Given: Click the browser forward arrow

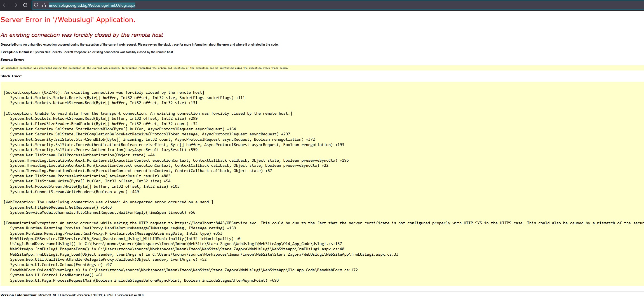Looking at the screenshot, I should click(15, 5).
